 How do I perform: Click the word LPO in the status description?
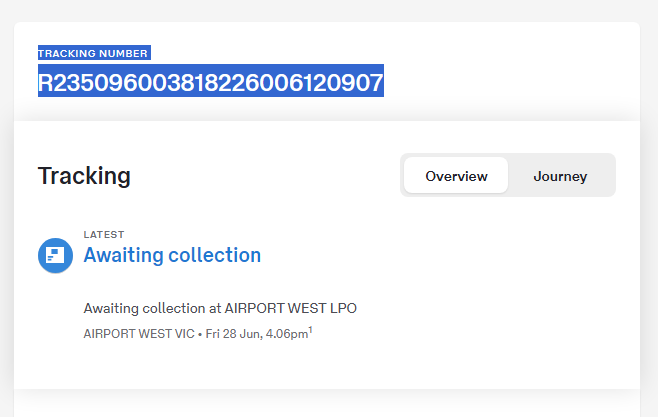click(342, 308)
